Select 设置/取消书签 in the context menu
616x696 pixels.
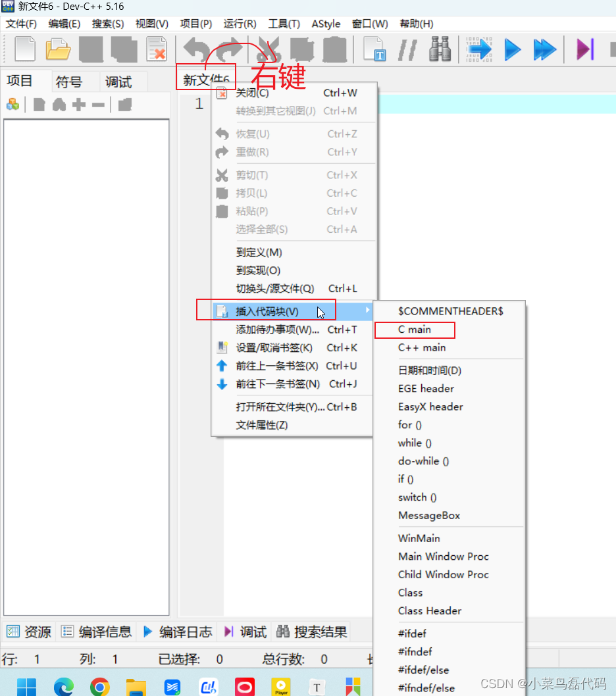(x=274, y=347)
